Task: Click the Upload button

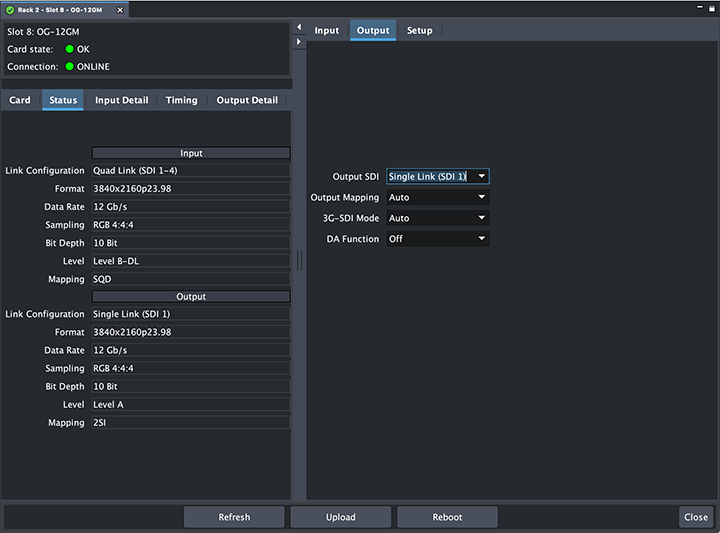Action: 341,517
